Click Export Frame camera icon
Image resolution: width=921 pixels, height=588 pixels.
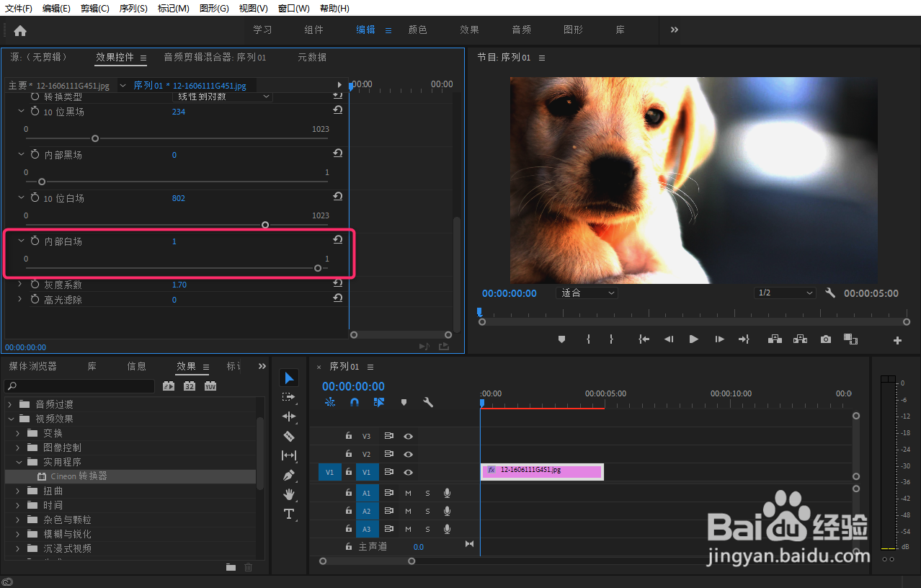(826, 339)
